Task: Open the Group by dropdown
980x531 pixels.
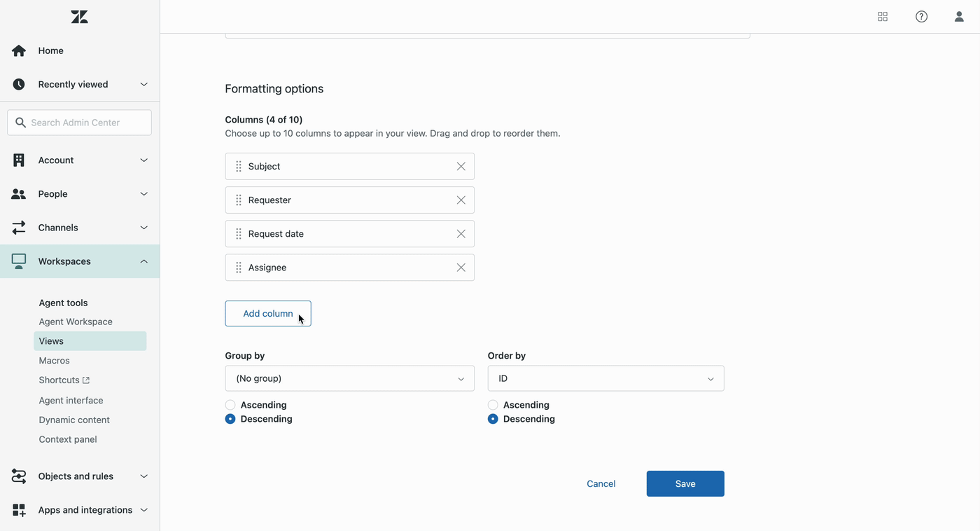Action: pos(349,378)
